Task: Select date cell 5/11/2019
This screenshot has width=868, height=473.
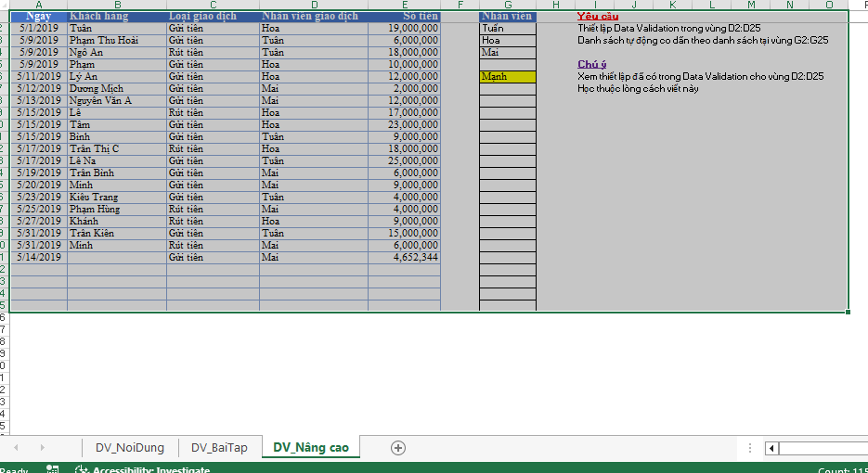Action: pyautogui.click(x=39, y=76)
